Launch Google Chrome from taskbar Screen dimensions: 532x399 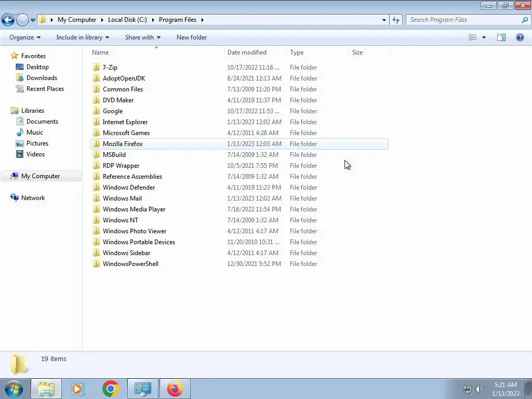pos(110,389)
